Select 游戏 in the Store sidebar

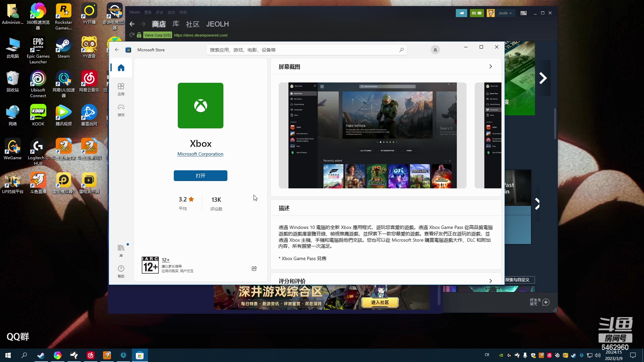coord(121,110)
